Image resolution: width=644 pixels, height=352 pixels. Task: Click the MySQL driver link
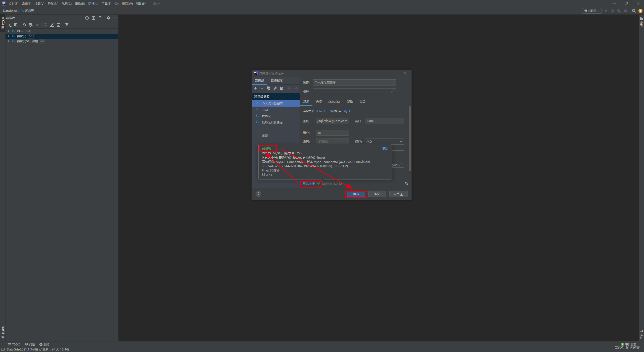click(348, 111)
